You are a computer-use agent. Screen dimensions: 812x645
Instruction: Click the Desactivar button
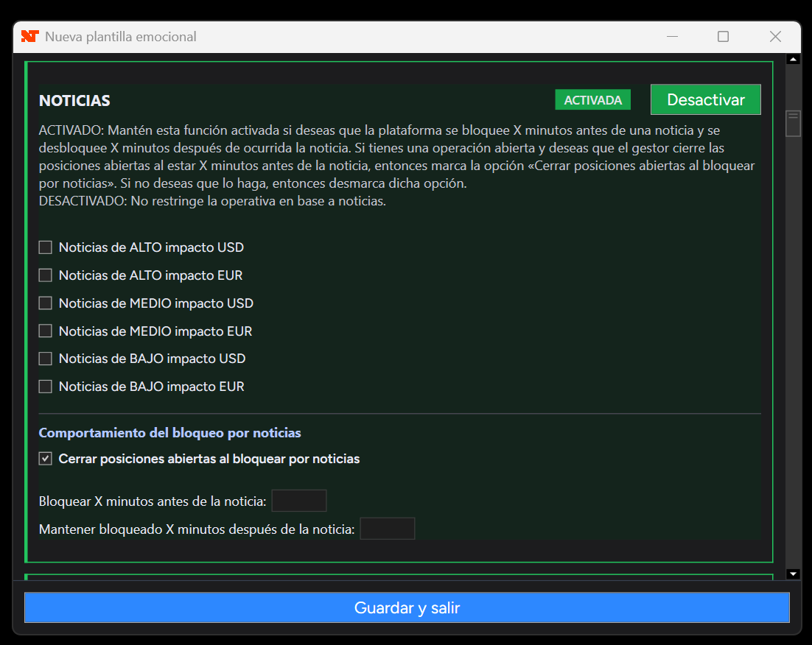coord(705,99)
